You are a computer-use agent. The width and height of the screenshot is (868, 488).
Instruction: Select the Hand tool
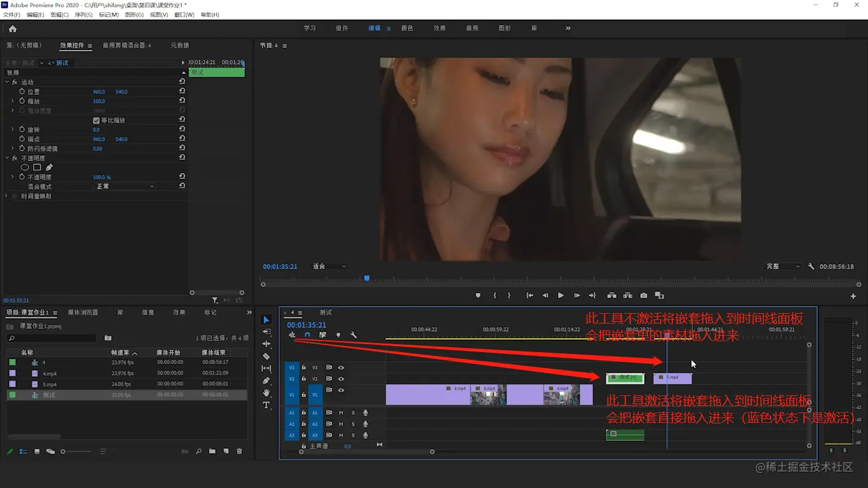tap(266, 393)
